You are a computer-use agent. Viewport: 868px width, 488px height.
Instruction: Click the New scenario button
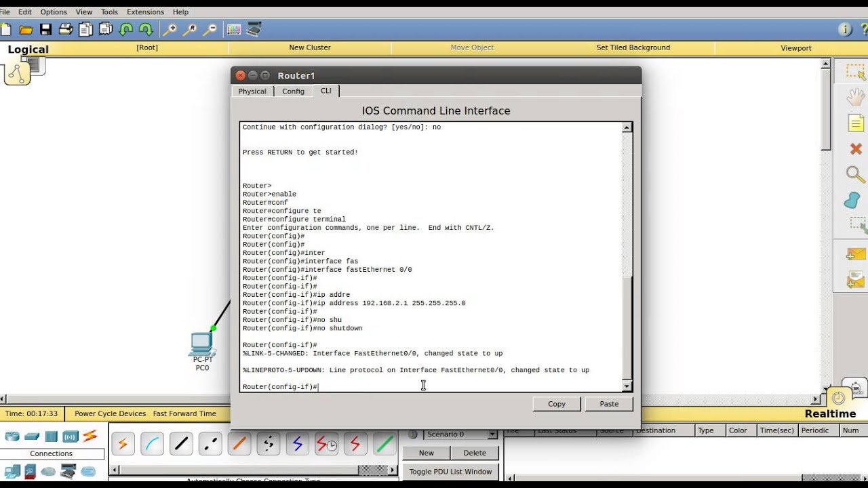[427, 453]
